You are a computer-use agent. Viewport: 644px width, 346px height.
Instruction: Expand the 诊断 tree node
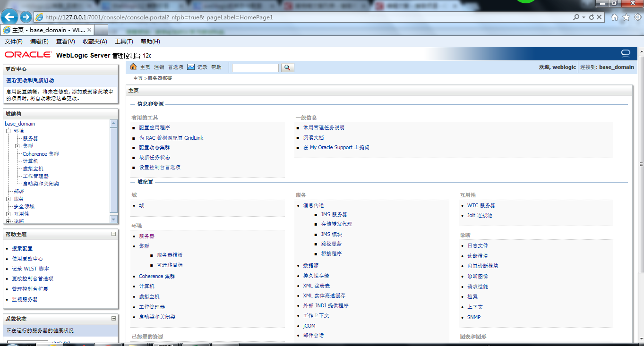pyautogui.click(x=8, y=221)
